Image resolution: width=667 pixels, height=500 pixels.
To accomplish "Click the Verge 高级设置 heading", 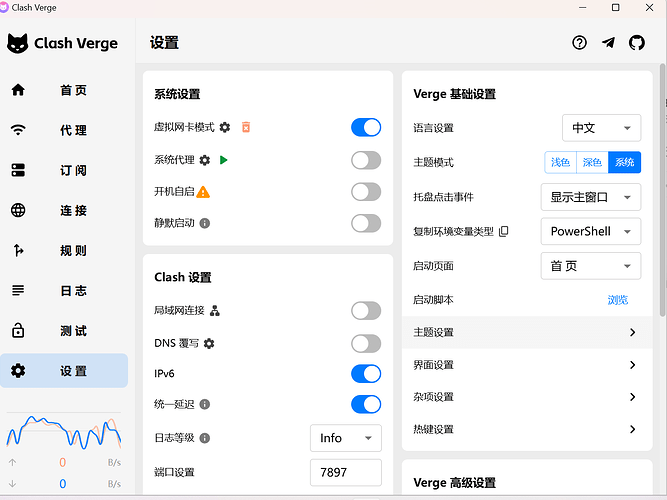I will click(455, 483).
